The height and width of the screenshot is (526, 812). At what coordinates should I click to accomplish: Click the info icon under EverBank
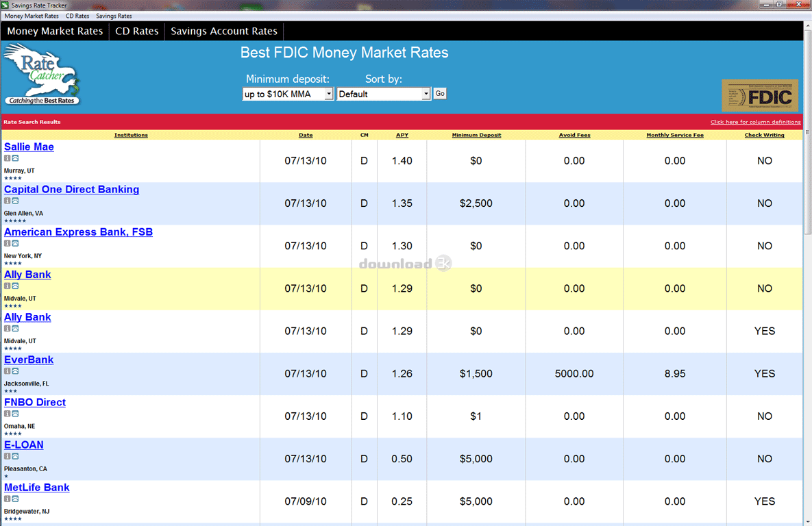[x=8, y=371]
